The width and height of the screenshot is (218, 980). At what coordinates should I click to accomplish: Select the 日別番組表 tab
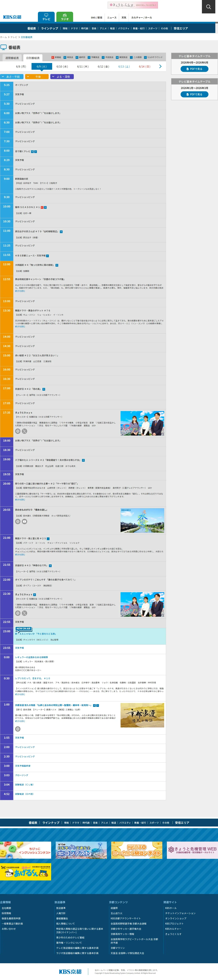coord(33,58)
